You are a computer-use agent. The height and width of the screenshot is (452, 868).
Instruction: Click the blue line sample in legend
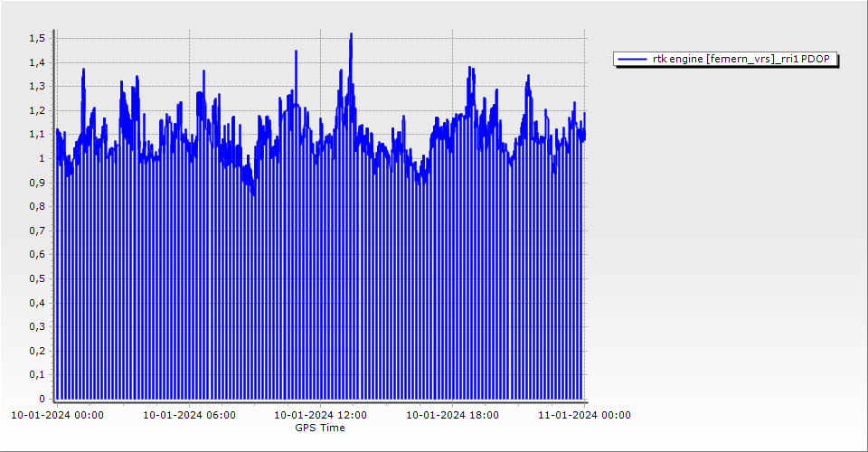(x=632, y=59)
